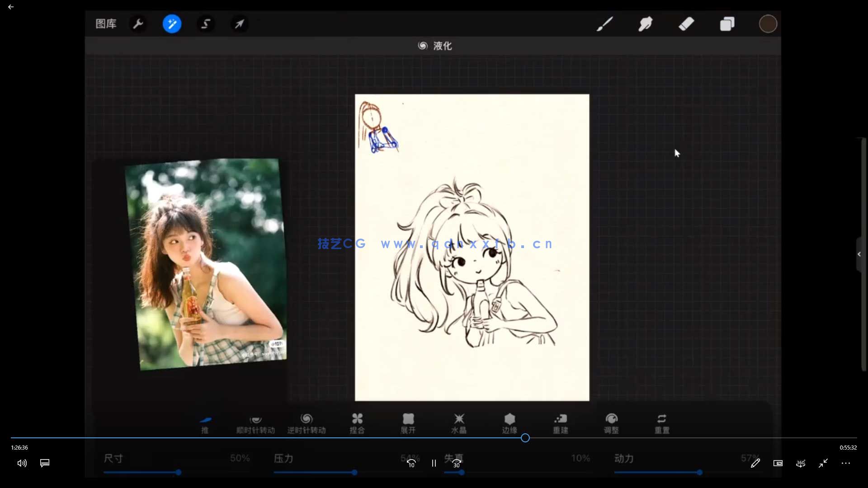Exit fullscreen with the shrink arrows icon
The image size is (868, 488).
(823, 463)
